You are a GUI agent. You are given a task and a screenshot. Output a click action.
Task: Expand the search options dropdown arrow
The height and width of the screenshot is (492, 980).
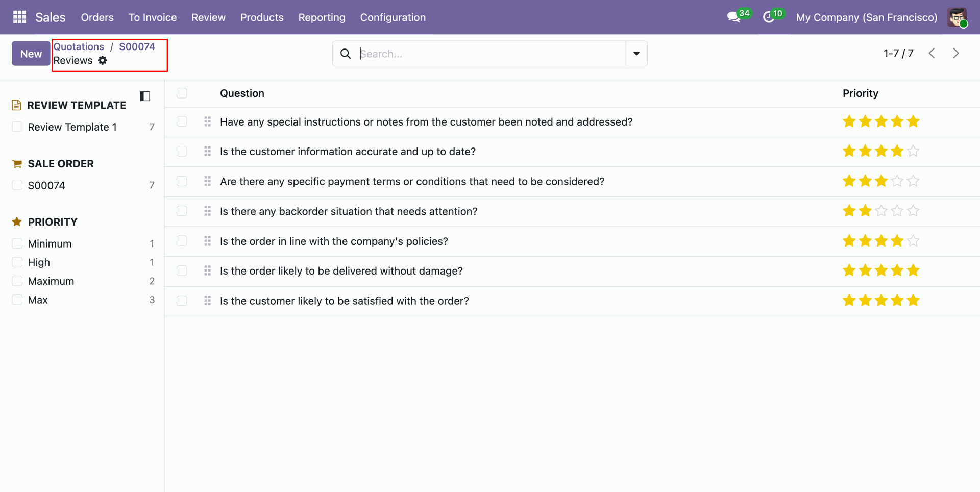click(x=636, y=54)
